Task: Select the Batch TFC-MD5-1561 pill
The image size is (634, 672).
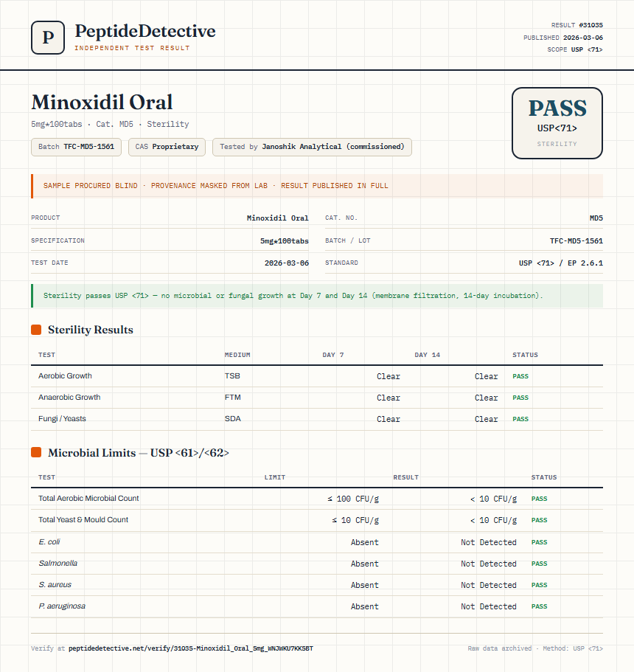Action: coord(76,147)
